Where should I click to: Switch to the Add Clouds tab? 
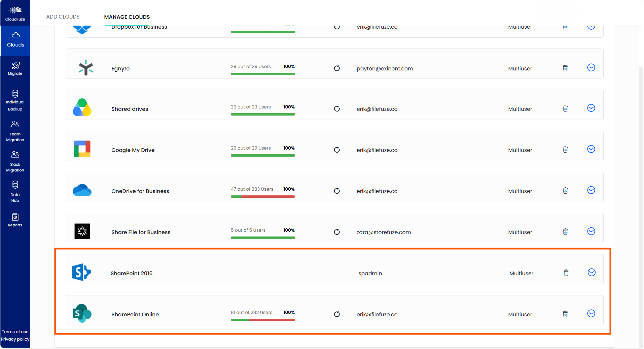point(63,17)
